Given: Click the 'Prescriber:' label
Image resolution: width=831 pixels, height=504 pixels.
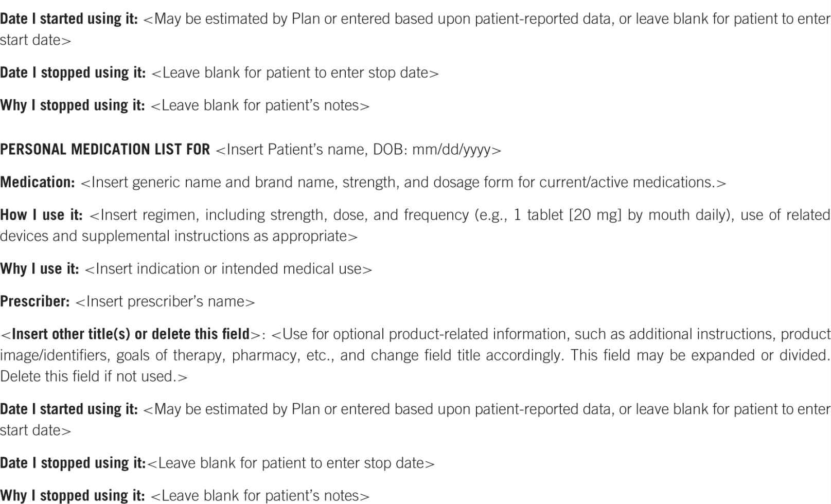Looking at the screenshot, I should coord(34,301).
